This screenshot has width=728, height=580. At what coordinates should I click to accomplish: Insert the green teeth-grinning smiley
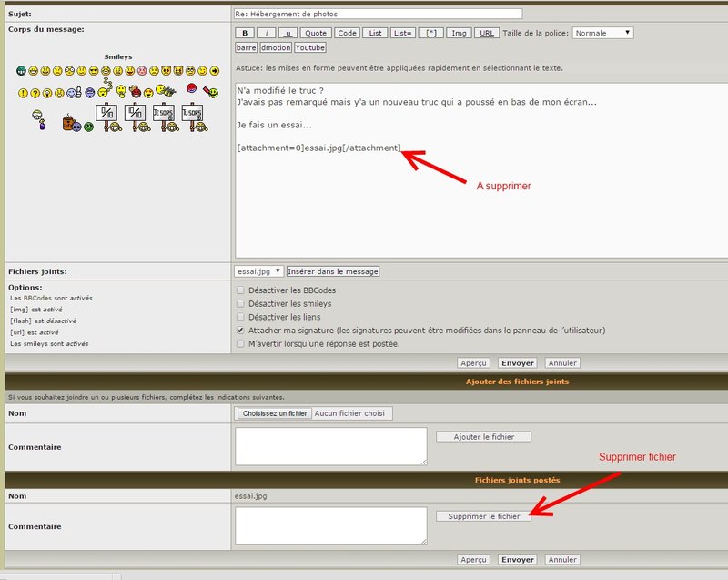point(22,71)
